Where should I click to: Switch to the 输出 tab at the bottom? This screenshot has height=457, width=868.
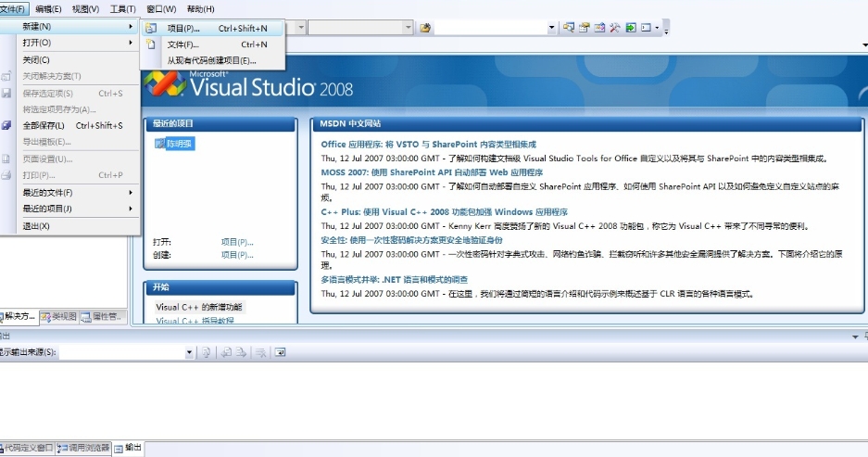129,448
